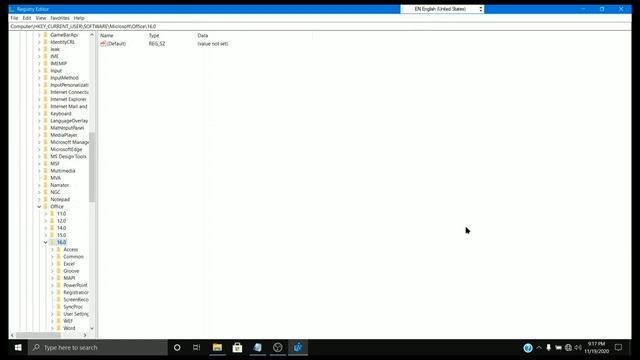The width and height of the screenshot is (640, 360).
Task: Select the Multimedia folder icon
Action: pyautogui.click(x=46, y=171)
